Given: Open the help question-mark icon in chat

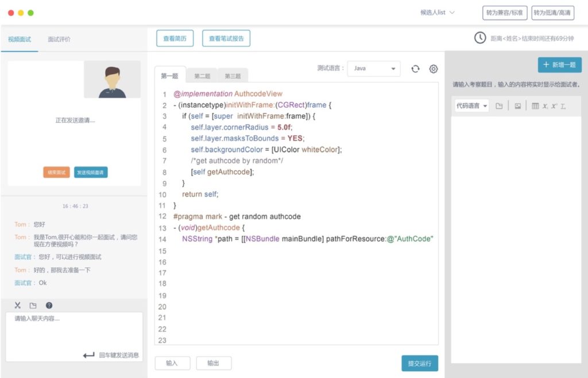Looking at the screenshot, I should pyautogui.click(x=49, y=306).
